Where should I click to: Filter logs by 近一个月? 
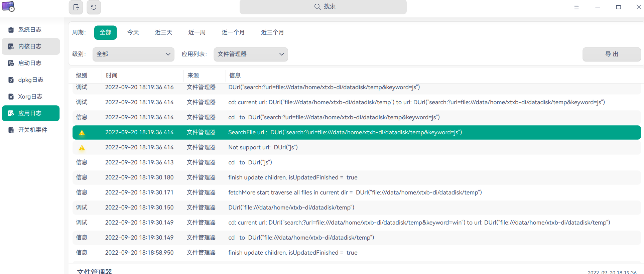click(x=233, y=32)
